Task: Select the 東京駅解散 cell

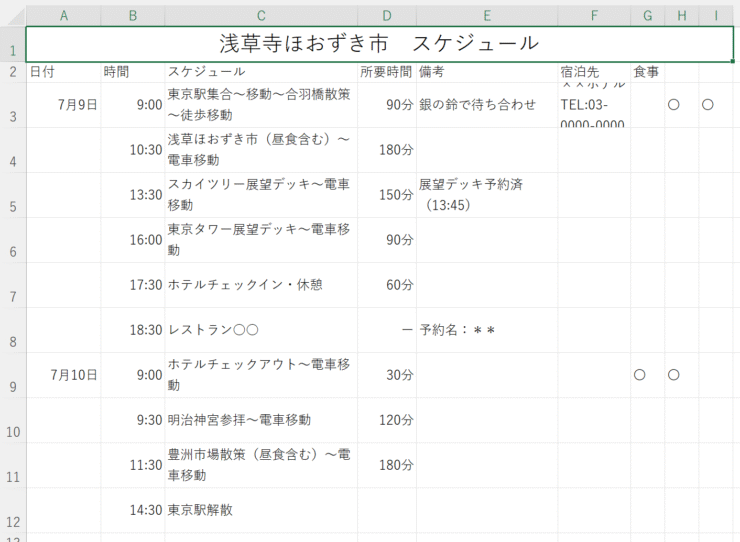Action: click(261, 510)
